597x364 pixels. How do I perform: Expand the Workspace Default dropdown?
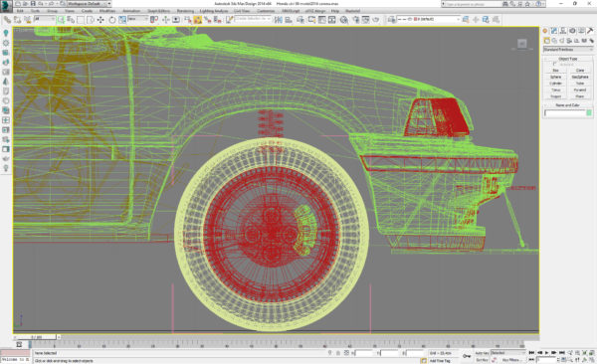[x=89, y=3]
